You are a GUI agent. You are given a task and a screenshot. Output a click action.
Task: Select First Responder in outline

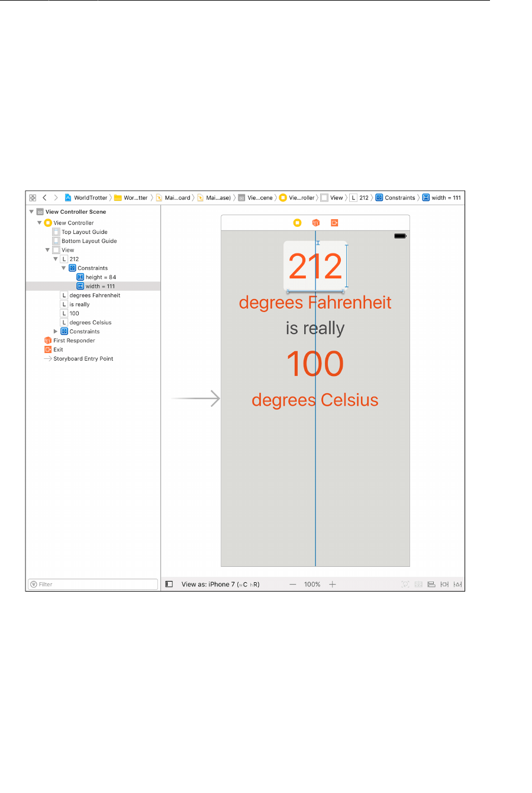tap(93, 341)
